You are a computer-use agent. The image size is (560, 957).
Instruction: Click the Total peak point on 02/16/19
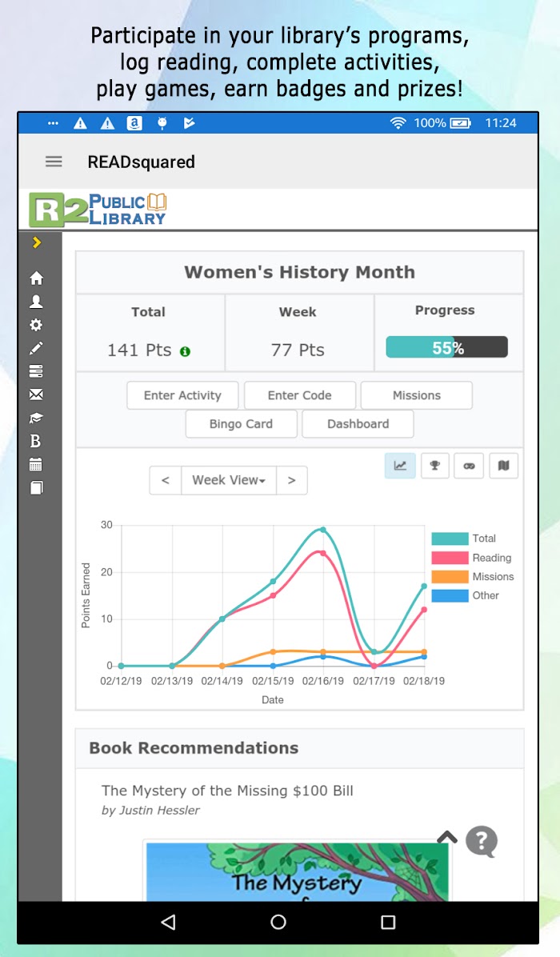[x=322, y=530]
